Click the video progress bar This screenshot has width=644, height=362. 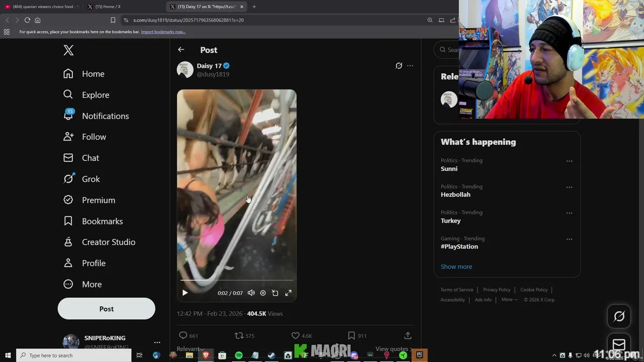point(236,280)
